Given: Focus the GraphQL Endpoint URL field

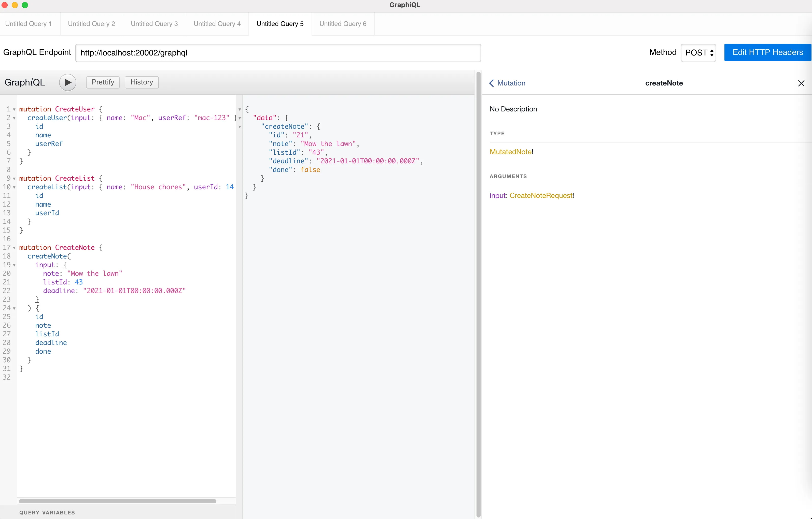Looking at the screenshot, I should pos(278,53).
